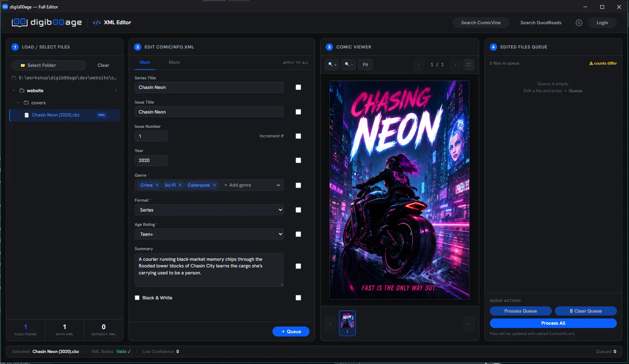Toggle fullscreen comic viewer

pyautogui.click(x=469, y=64)
